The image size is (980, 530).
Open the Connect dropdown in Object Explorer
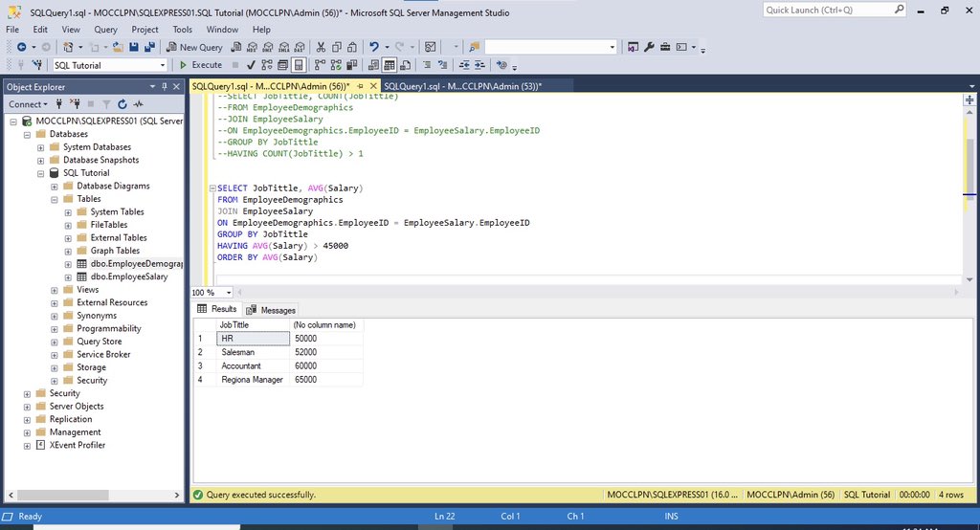[28, 104]
